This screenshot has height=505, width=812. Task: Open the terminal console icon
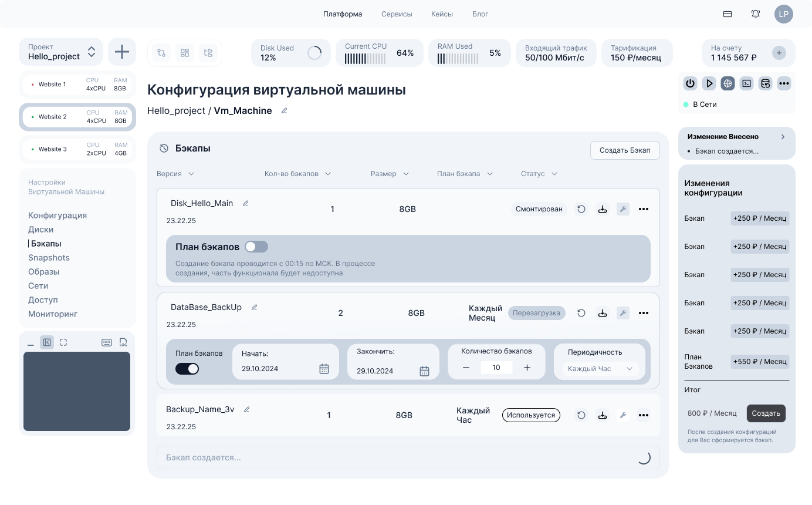(x=746, y=83)
